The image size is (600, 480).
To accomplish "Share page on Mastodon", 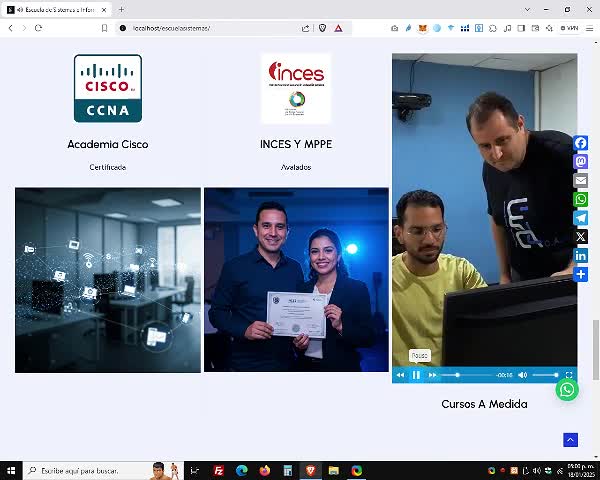I will tap(580, 162).
